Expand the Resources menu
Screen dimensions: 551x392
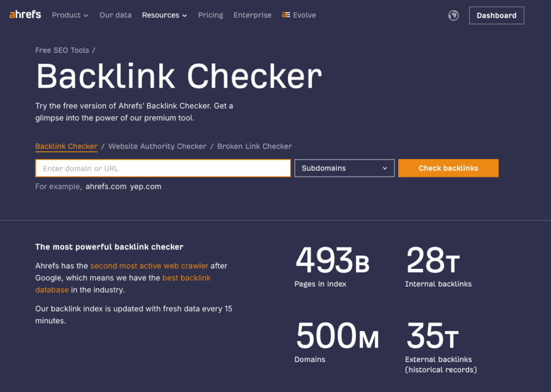165,15
